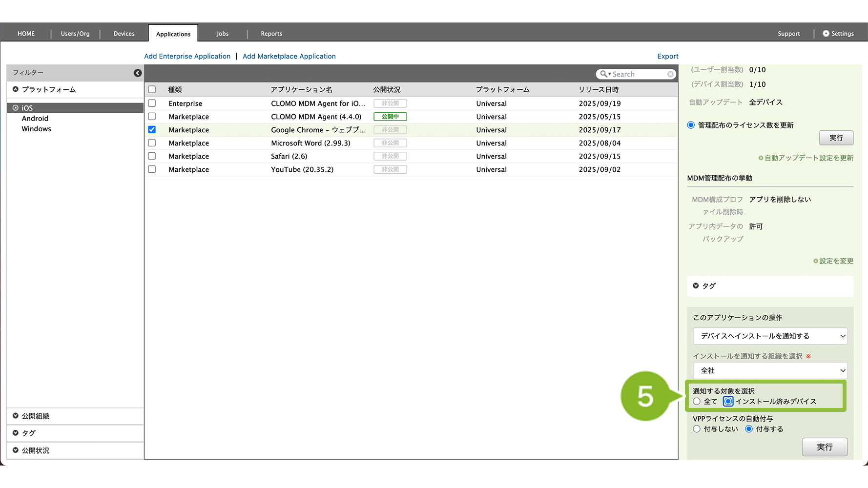Open the 全社 organization dropdown
This screenshot has height=488, width=868.
770,370
